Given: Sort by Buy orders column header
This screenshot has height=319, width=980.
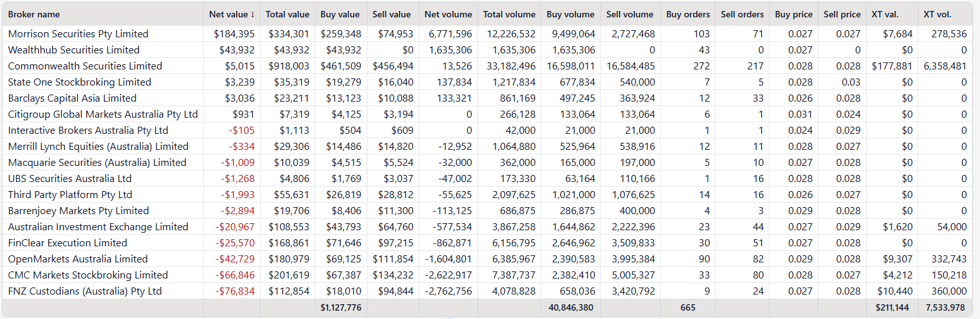Looking at the screenshot, I should tap(688, 14).
